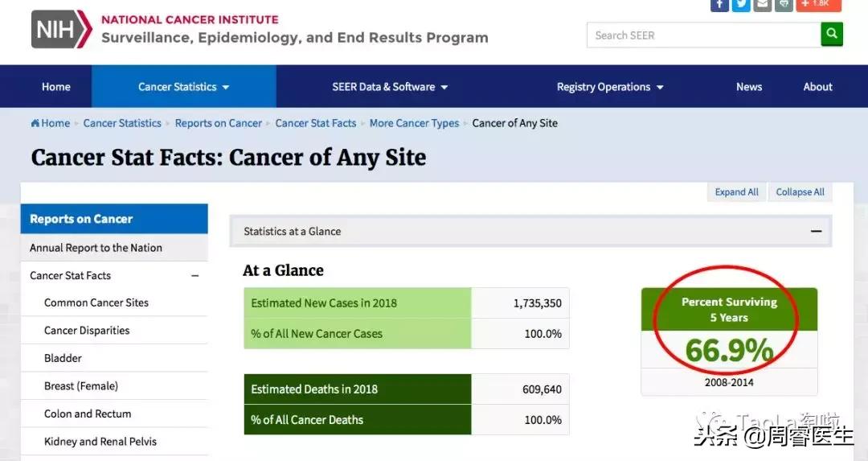Click the email share icon
Image resolution: width=868 pixels, height=461 pixels.
pyautogui.click(x=763, y=4)
